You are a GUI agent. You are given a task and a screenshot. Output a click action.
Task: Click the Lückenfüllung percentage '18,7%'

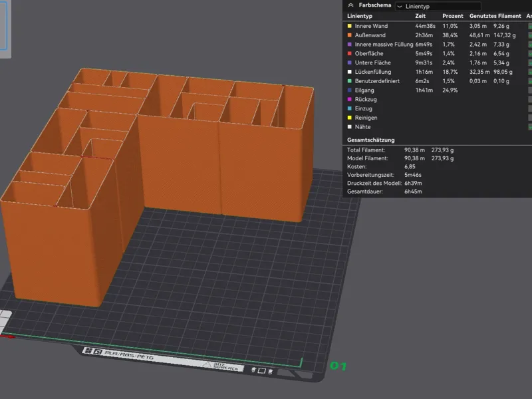pos(450,72)
